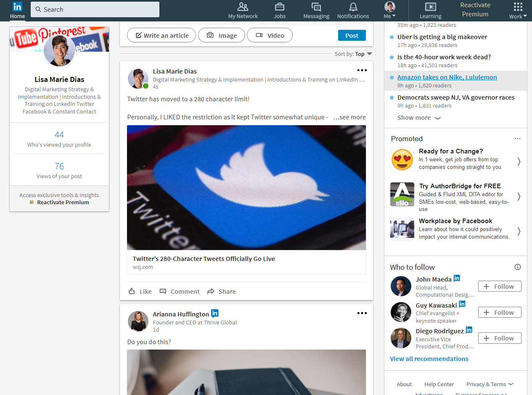This screenshot has height=395, width=532.
Task: Expand post text with see more
Action: pos(349,117)
